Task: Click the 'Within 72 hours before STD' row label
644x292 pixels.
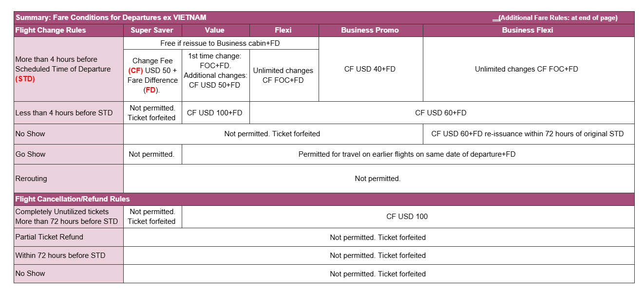Action: [x=69, y=255]
